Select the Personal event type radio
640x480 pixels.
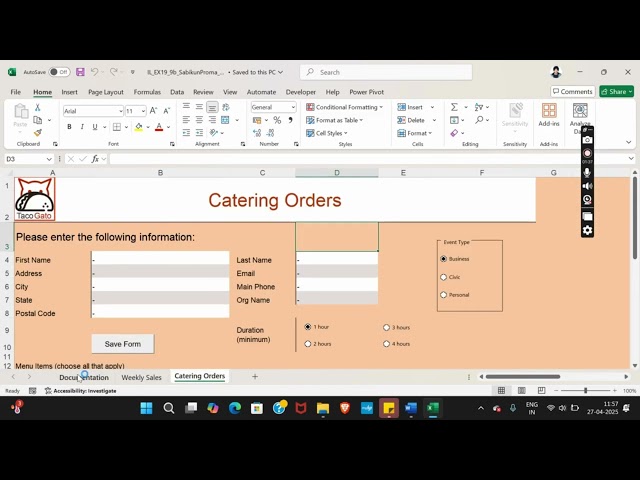pos(444,295)
